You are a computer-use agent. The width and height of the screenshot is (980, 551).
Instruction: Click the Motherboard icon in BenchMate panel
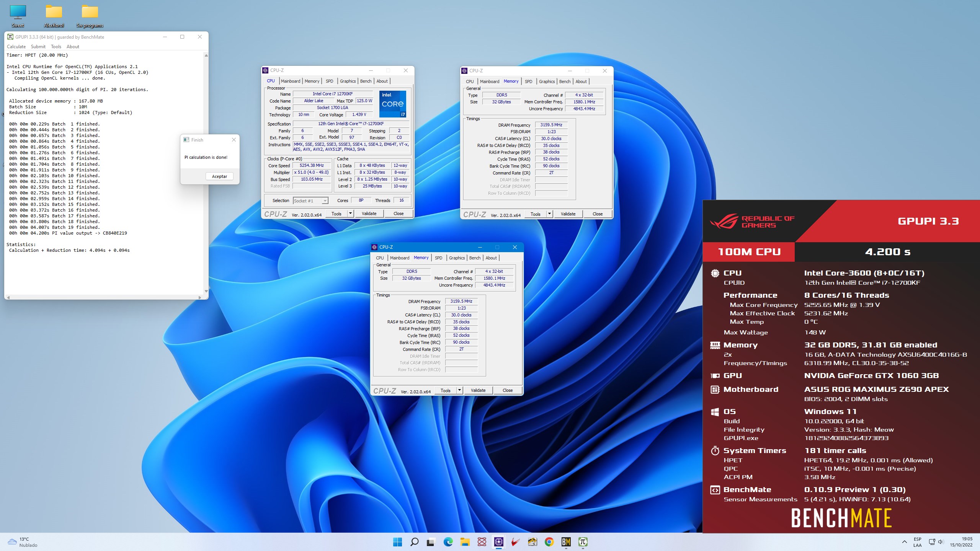715,390
